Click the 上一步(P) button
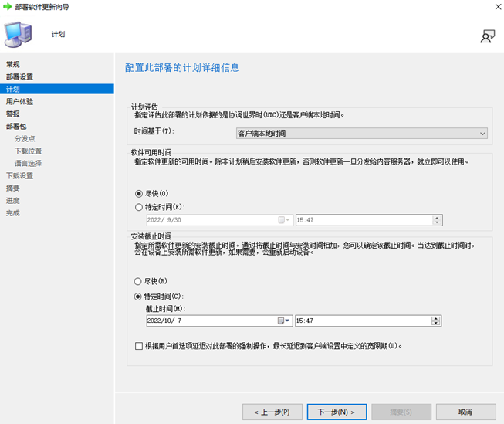 coord(272,412)
